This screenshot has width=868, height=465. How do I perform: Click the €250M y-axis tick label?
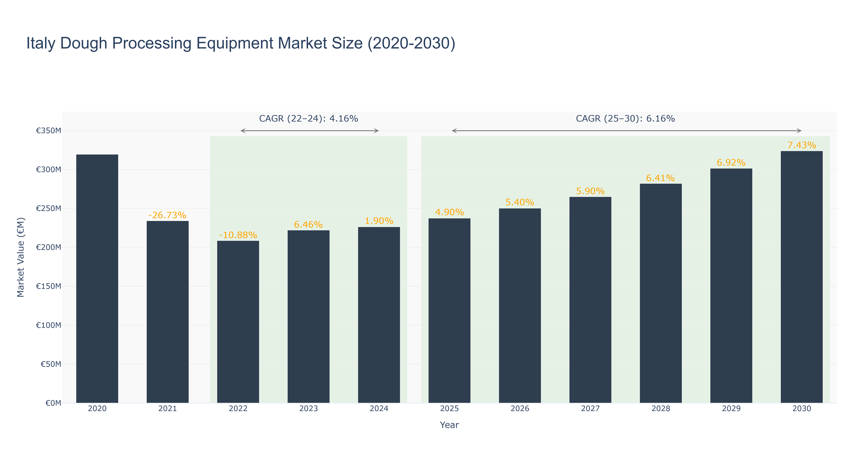[49, 208]
